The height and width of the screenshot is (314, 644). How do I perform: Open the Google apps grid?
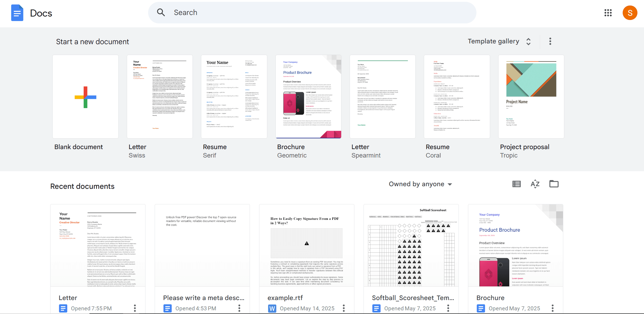click(608, 13)
